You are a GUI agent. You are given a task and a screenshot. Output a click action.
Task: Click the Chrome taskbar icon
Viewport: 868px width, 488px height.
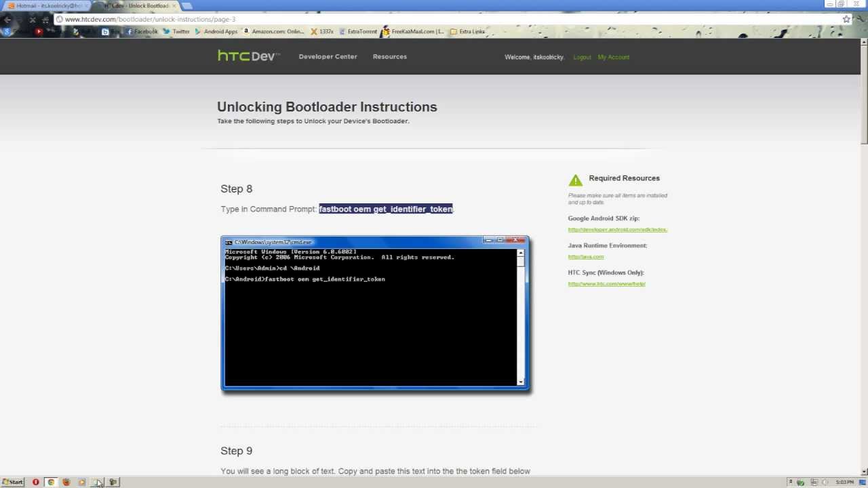pyautogui.click(x=51, y=482)
